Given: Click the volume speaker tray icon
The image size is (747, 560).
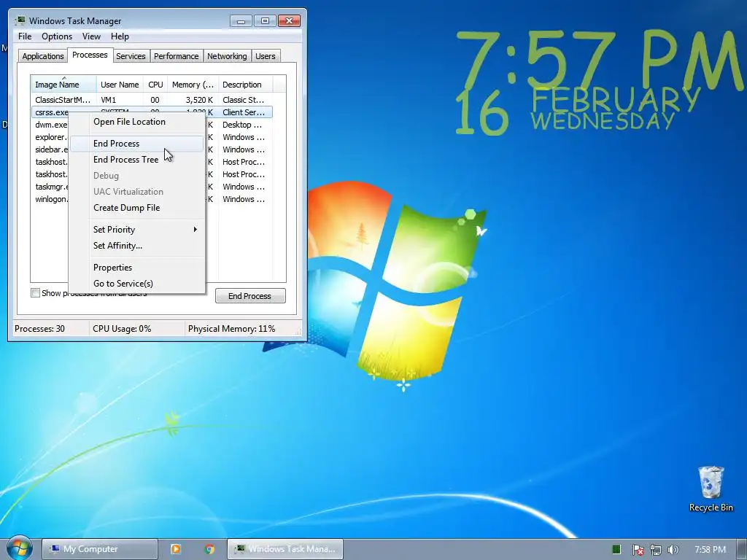Looking at the screenshot, I should (x=673, y=550).
